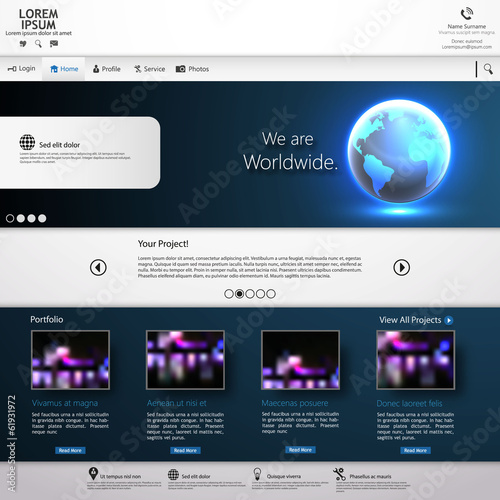
Task: Select third hero slider dot
Action: [x=31, y=218]
